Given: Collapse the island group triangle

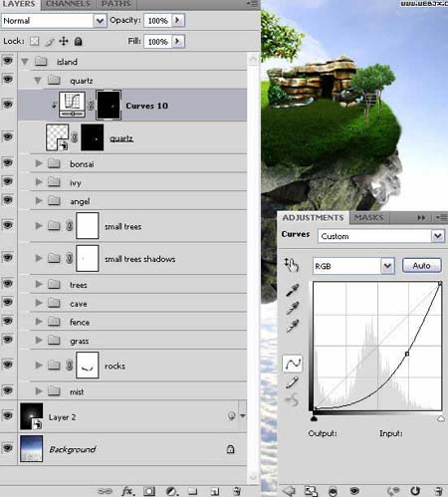Looking at the screenshot, I should pos(25,62).
